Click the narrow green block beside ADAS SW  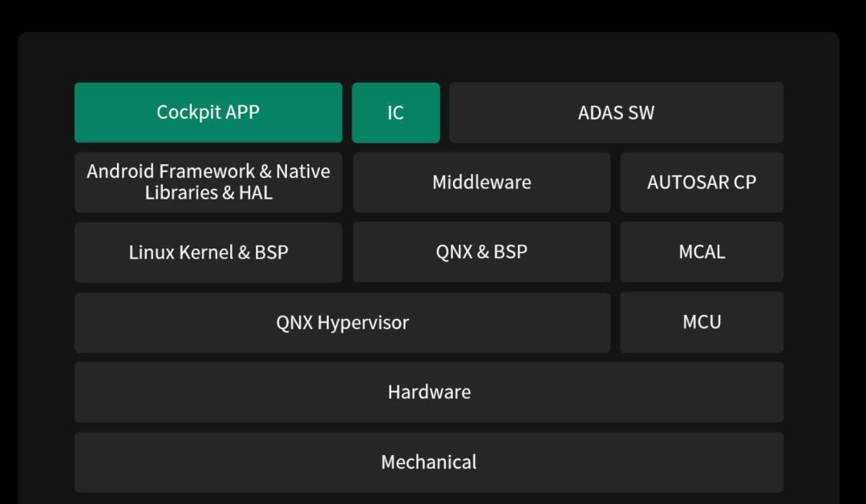click(395, 112)
